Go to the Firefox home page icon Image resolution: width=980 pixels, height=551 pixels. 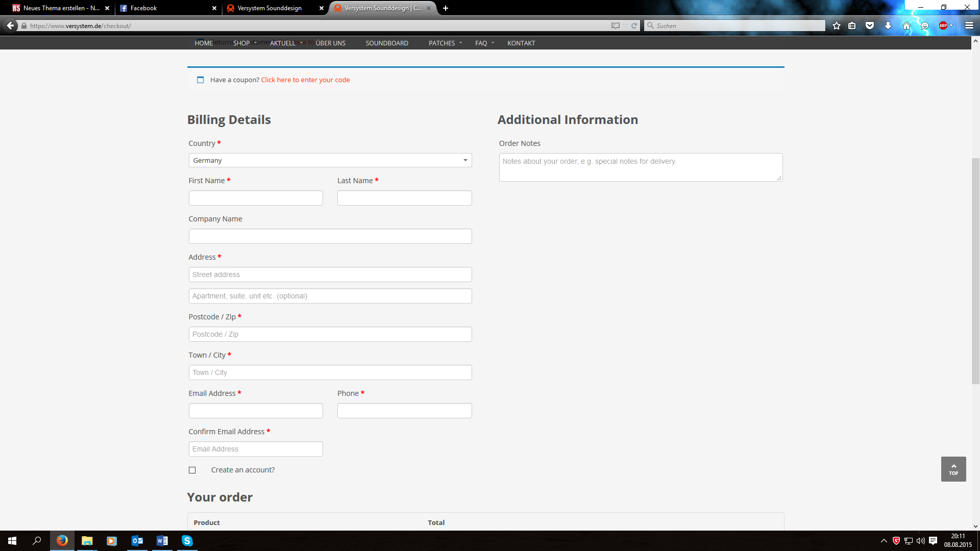pyautogui.click(x=906, y=26)
